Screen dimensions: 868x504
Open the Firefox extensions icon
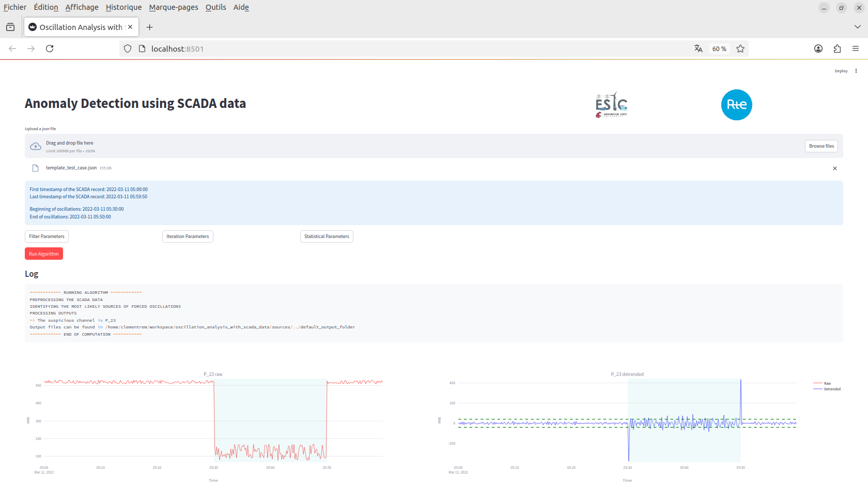coord(837,49)
